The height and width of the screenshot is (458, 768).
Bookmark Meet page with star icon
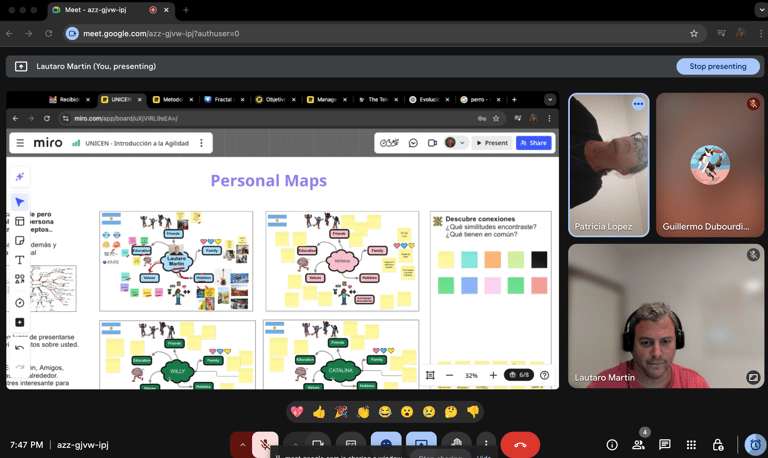pos(694,33)
